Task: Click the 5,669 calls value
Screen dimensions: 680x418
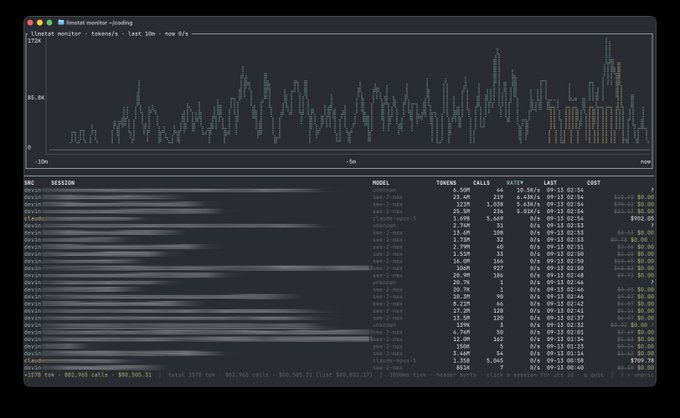Action: coord(495,219)
